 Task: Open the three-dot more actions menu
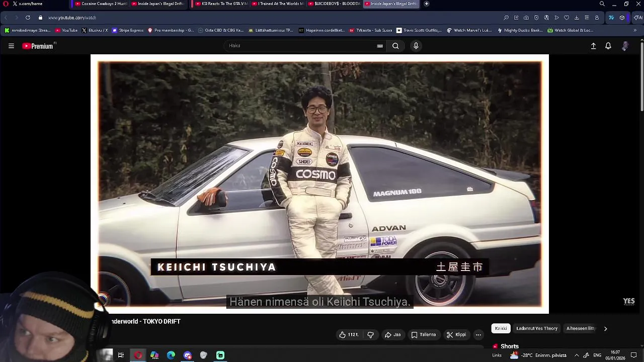478,335
